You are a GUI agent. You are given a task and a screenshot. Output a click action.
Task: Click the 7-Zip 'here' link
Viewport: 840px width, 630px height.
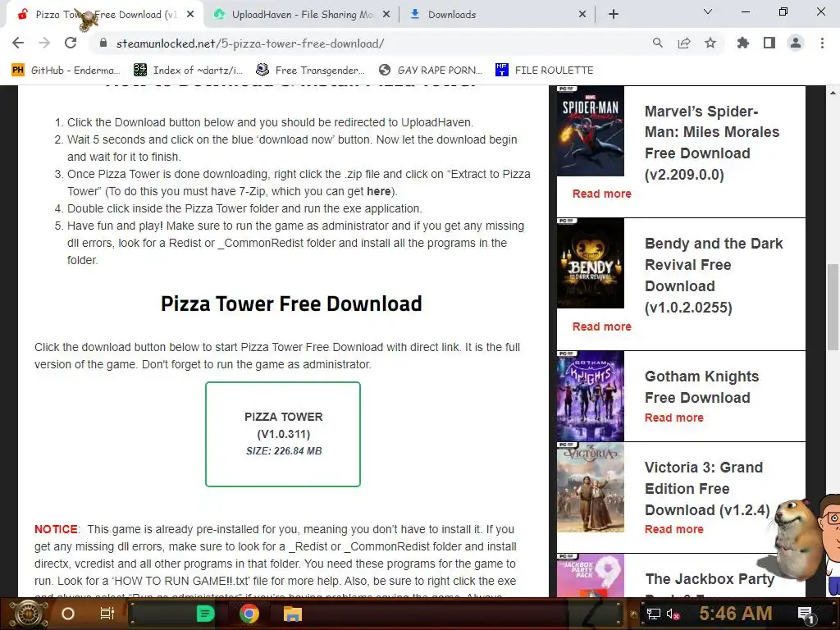[x=378, y=191]
